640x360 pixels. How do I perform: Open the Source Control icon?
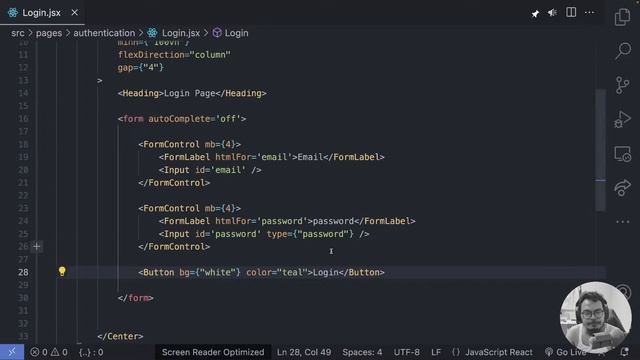tap(622, 85)
